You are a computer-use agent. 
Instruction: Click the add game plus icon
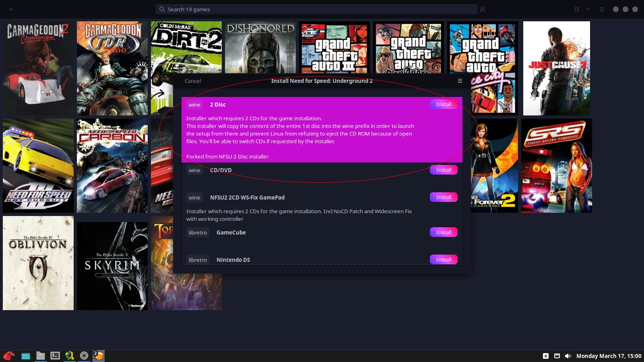[x=11, y=9]
